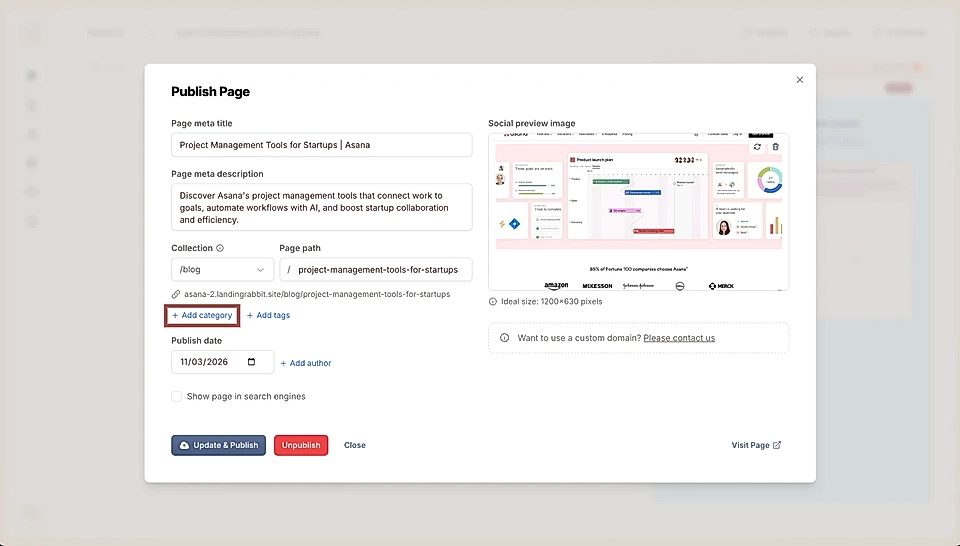Click the Page meta description text area
This screenshot has height=546, width=960.
321,208
